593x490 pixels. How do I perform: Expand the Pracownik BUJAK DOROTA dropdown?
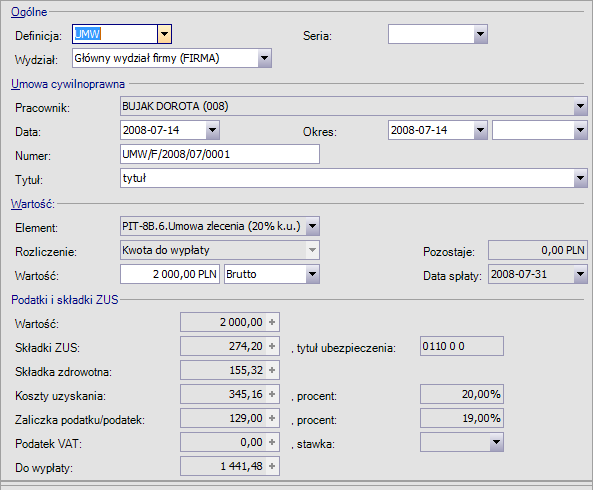pos(580,106)
